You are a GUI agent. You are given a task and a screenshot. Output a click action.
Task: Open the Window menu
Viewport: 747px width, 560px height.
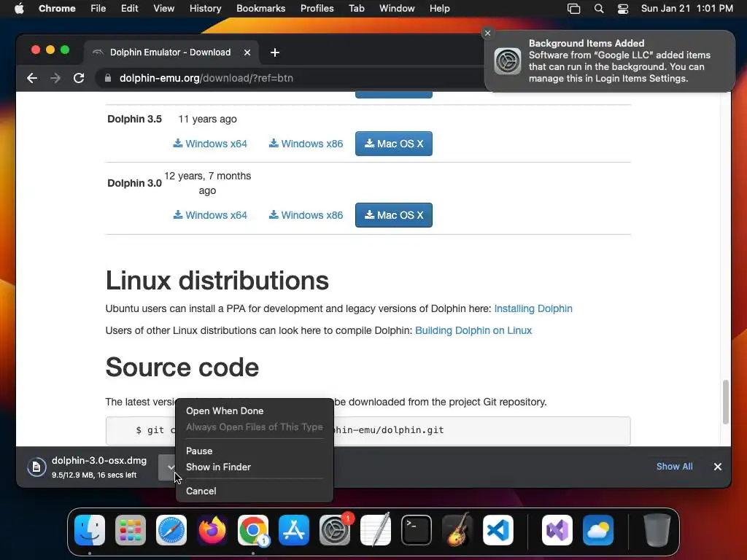click(x=397, y=9)
